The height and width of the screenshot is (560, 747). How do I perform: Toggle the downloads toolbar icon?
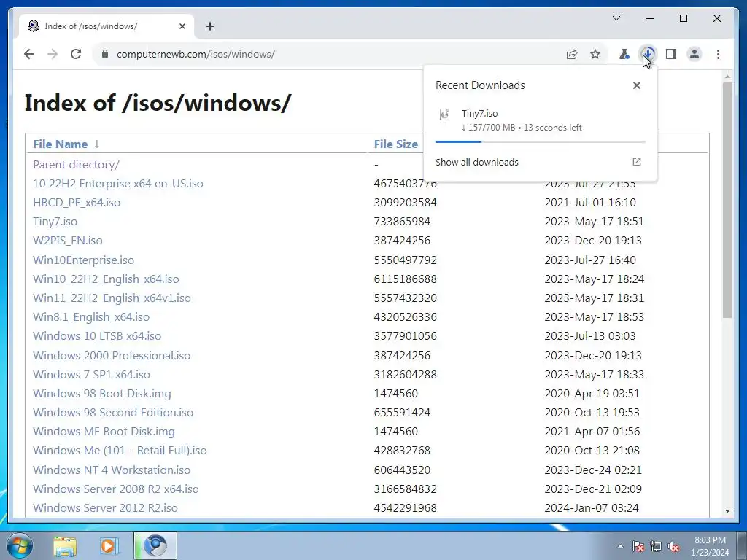point(648,54)
